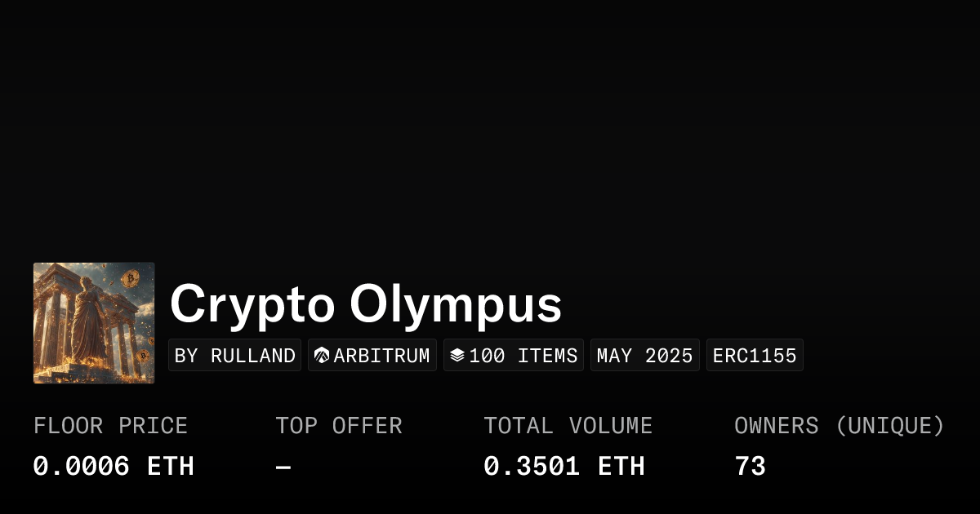The height and width of the screenshot is (514, 980).
Task: Click the MAY 2025 date badge
Action: point(644,356)
